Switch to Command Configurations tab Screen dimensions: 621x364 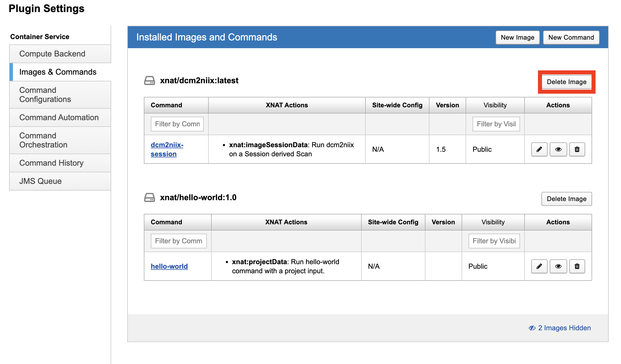[45, 95]
